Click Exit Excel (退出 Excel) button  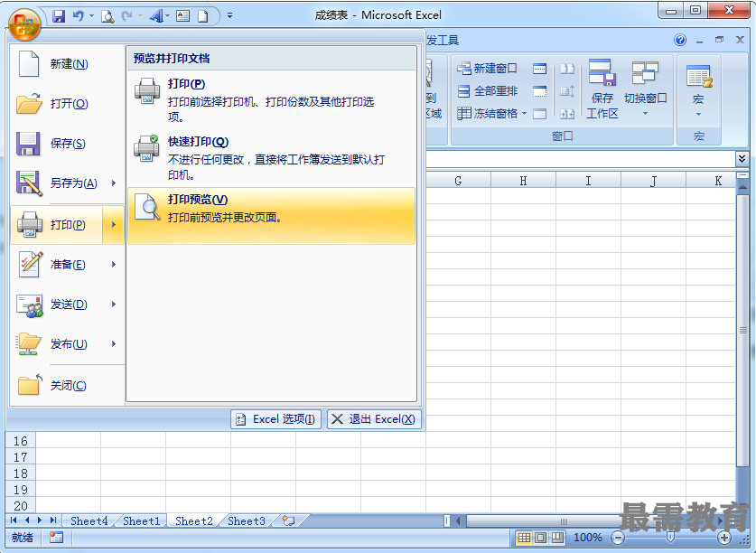coord(374,419)
